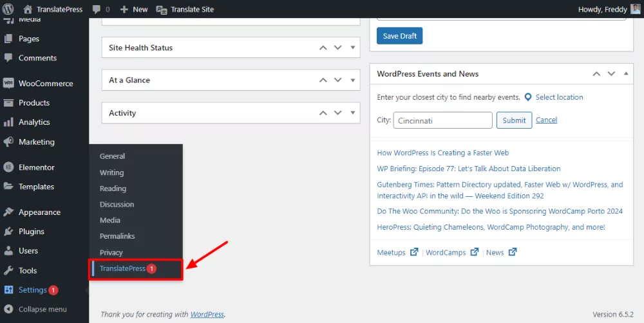Open General settings submenu item
Screen dimensions: 644x323
[112, 156]
